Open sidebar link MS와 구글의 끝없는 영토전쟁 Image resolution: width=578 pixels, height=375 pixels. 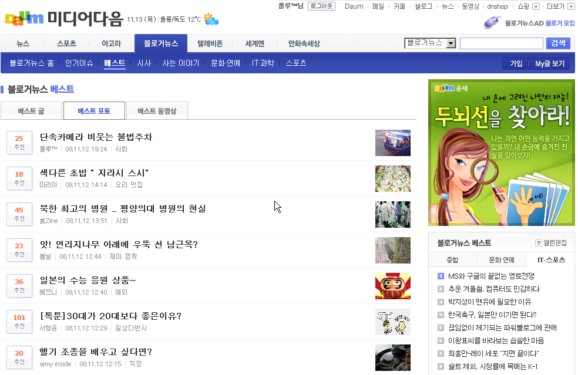tap(491, 276)
